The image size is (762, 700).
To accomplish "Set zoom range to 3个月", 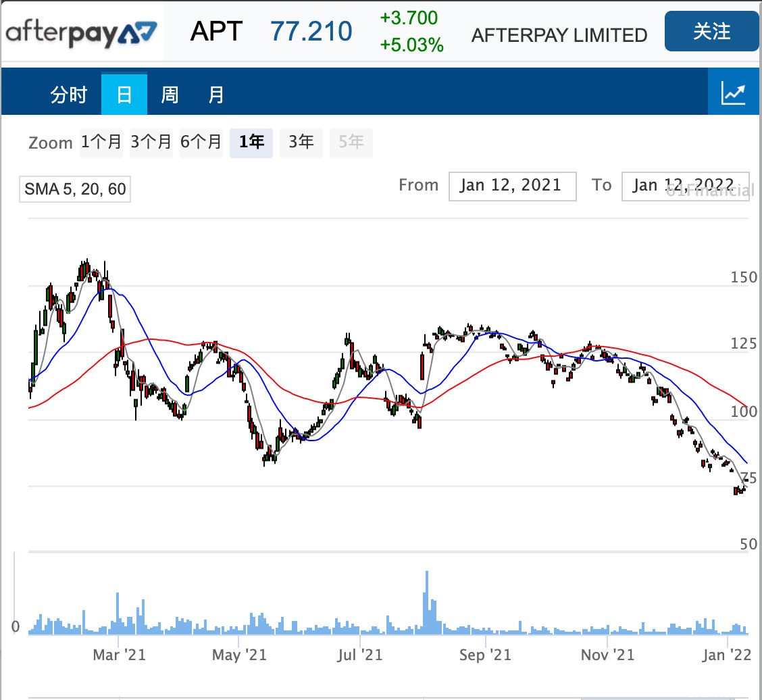I will click(x=151, y=143).
